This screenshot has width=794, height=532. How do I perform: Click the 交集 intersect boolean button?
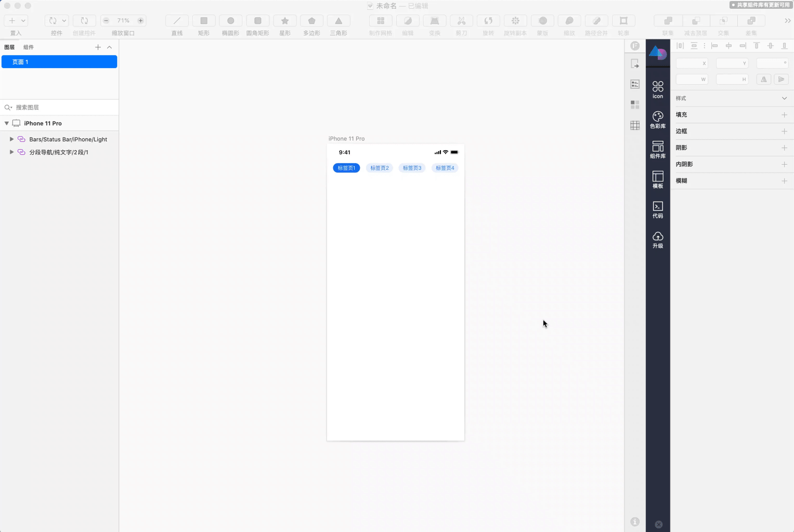723,21
